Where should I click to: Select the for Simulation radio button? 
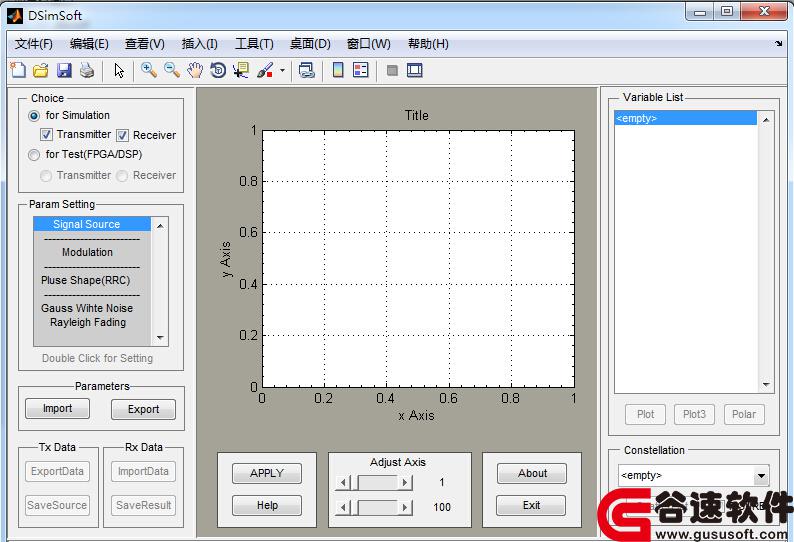(x=33, y=116)
